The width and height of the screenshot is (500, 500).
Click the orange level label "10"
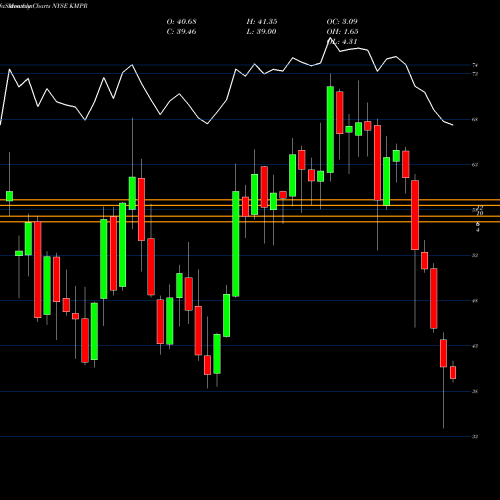point(480,213)
